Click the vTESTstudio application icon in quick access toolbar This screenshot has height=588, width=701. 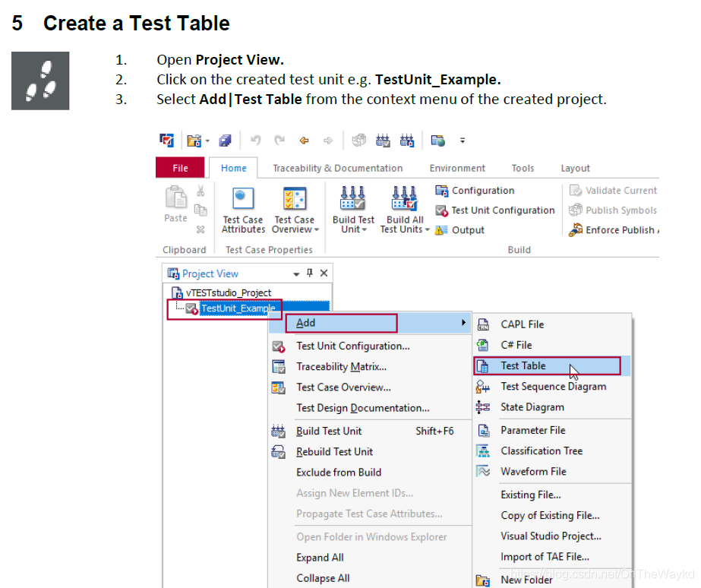(x=167, y=141)
